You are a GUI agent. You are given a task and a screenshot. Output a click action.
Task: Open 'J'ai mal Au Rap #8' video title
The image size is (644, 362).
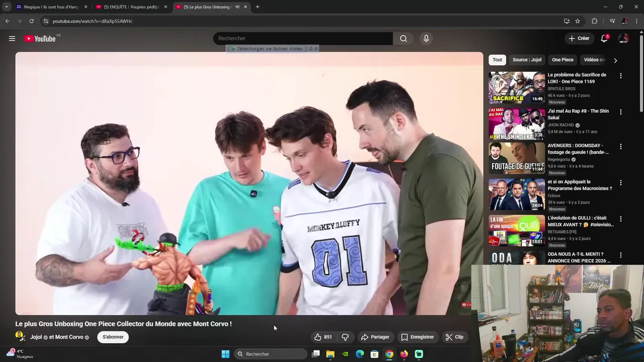point(578,114)
